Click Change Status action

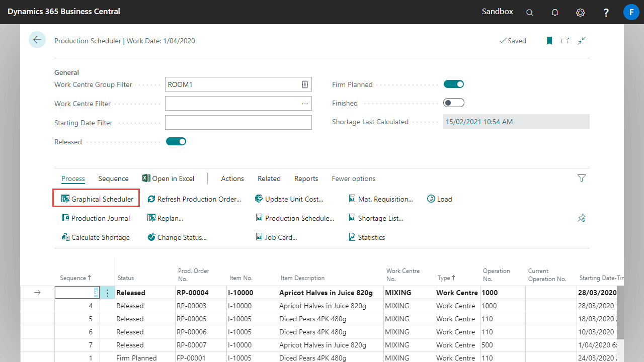177,237
